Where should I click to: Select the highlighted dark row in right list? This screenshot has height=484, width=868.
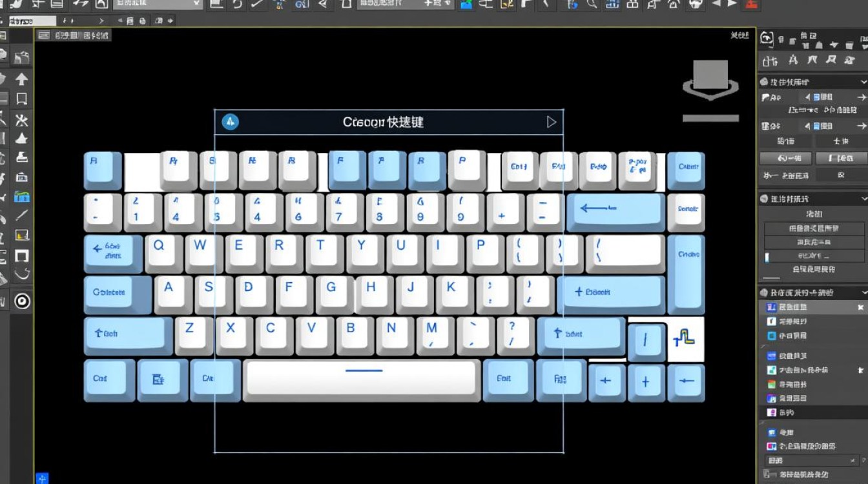pyautogui.click(x=813, y=412)
